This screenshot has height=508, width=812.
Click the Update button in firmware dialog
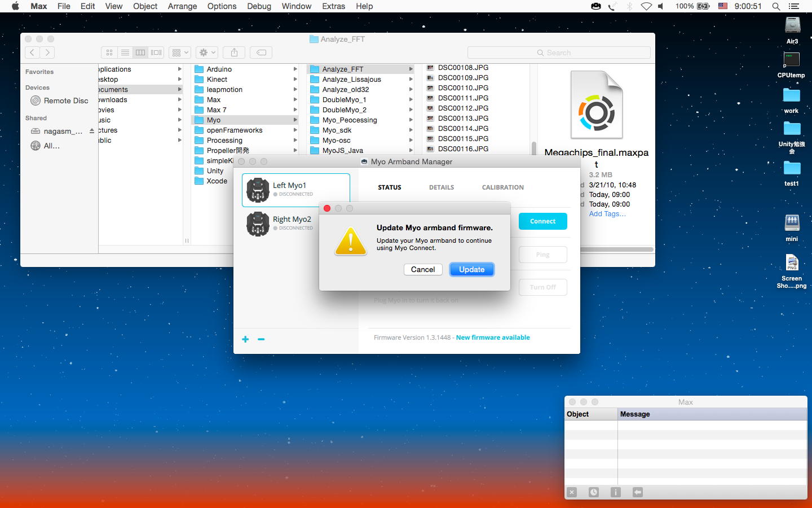tap(471, 270)
